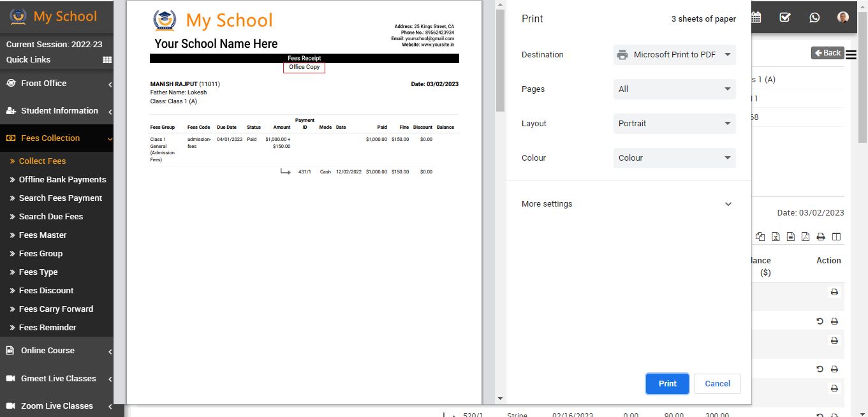Open the user profile avatar
The height and width of the screenshot is (417, 868).
843,17
